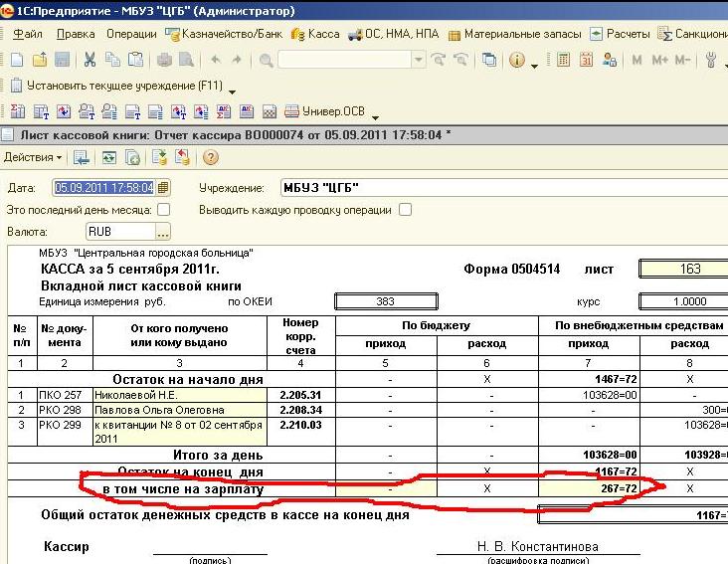Open the calendar icon in toolbar

pyautogui.click(x=587, y=60)
